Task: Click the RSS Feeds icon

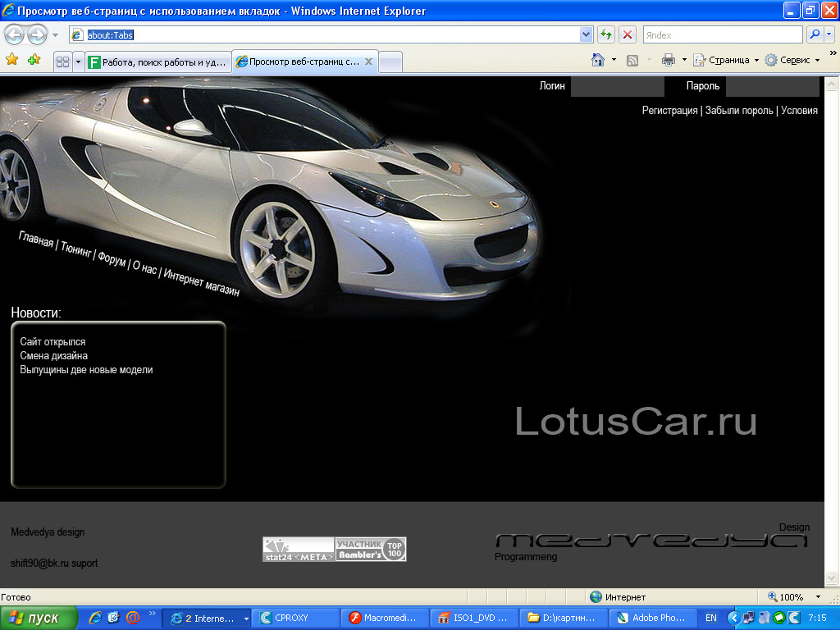Action: pos(632,59)
